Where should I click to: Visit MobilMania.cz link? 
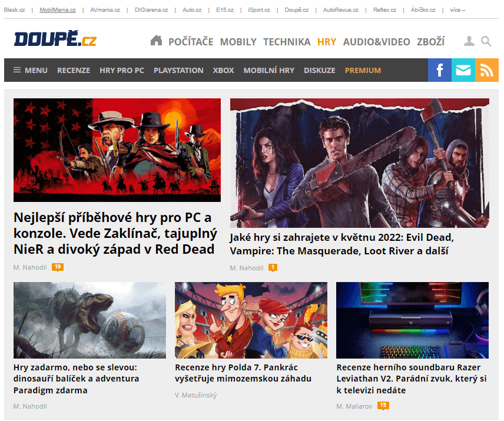point(58,10)
